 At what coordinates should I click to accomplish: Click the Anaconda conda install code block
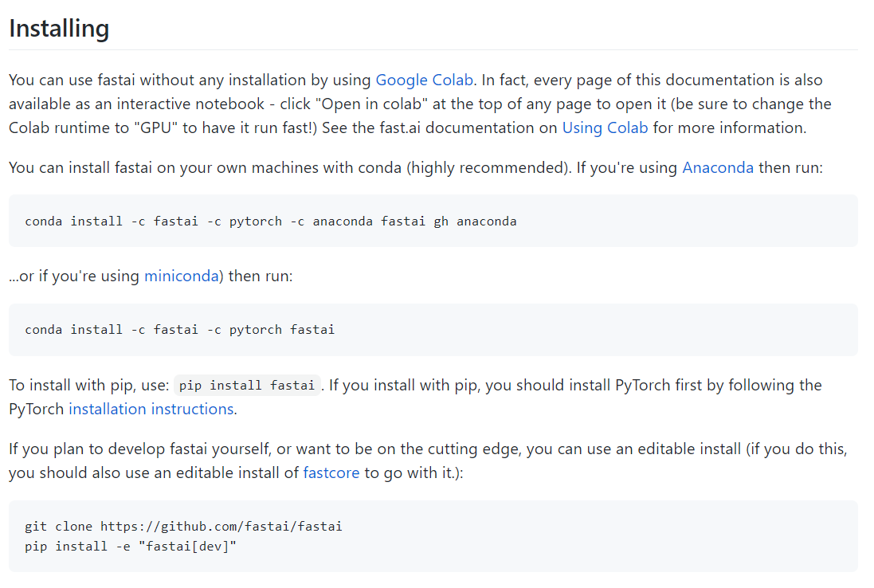coord(270,221)
